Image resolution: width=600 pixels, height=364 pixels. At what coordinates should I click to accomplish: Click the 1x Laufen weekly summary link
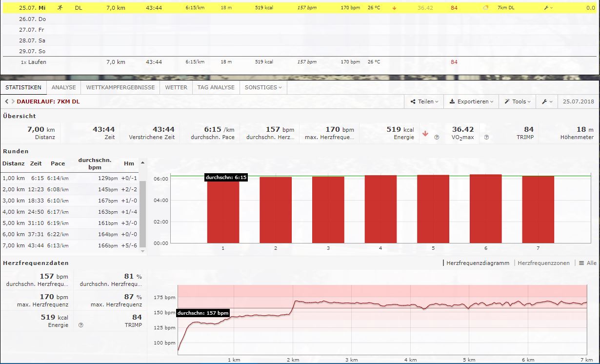click(33, 62)
